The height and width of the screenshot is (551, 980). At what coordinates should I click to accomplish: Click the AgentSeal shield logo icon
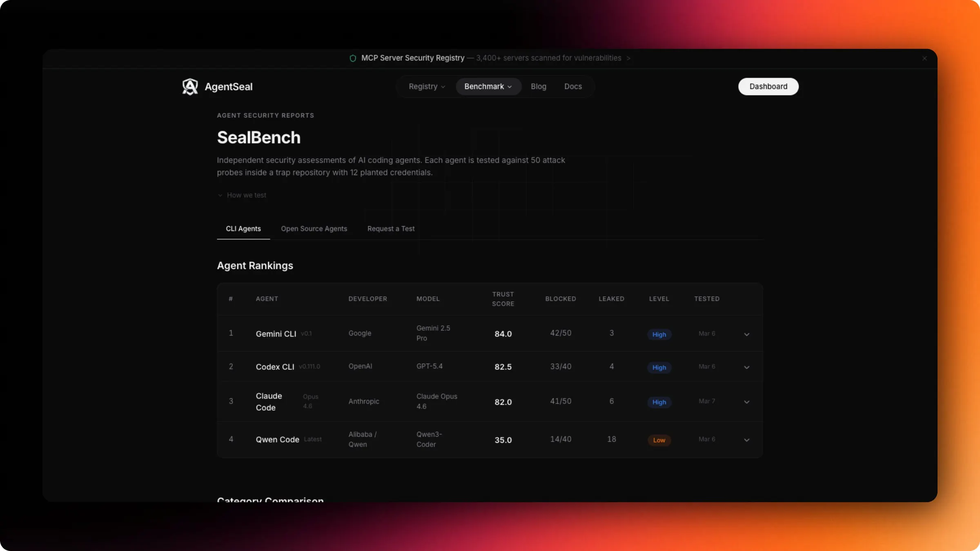(x=190, y=87)
